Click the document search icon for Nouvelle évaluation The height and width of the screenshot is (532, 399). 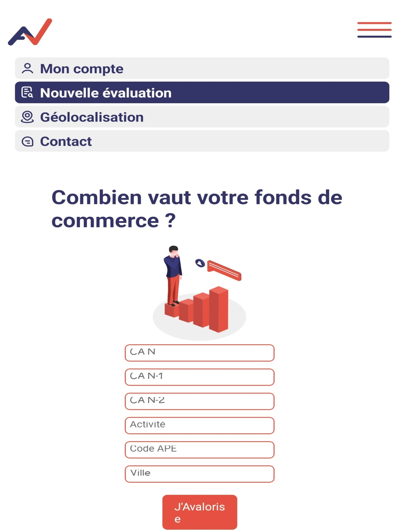(x=27, y=92)
